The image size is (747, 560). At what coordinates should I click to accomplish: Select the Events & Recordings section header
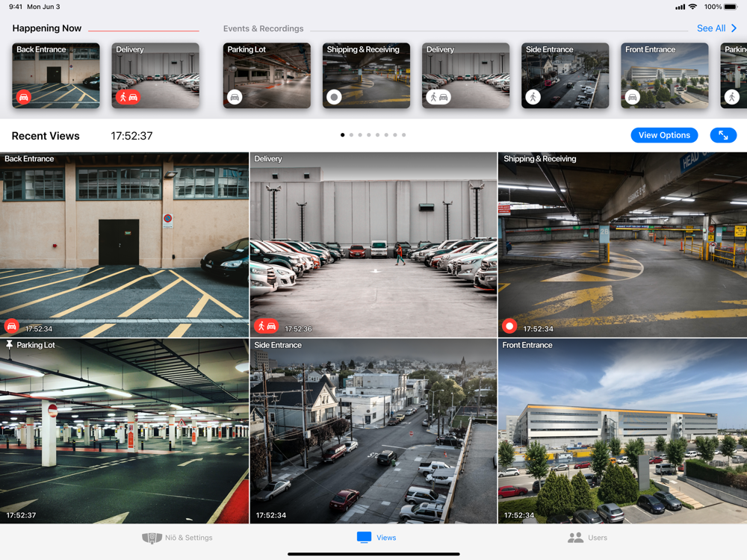[x=263, y=28]
